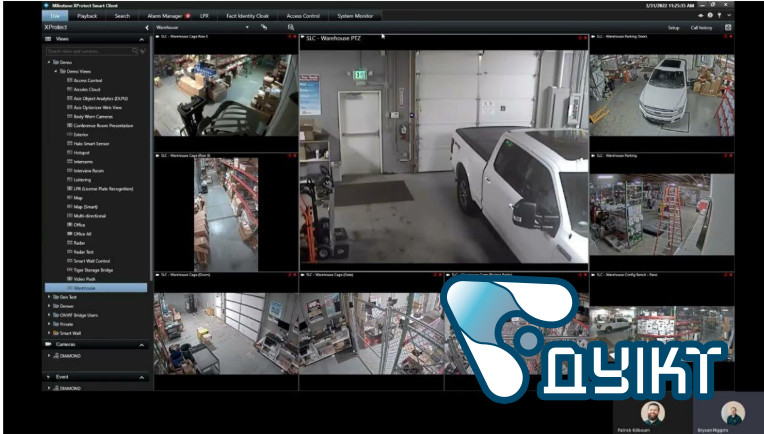Viewport: 764px width, 434px height.
Task: Open the Warehouse view dropdown
Action: pos(248,28)
